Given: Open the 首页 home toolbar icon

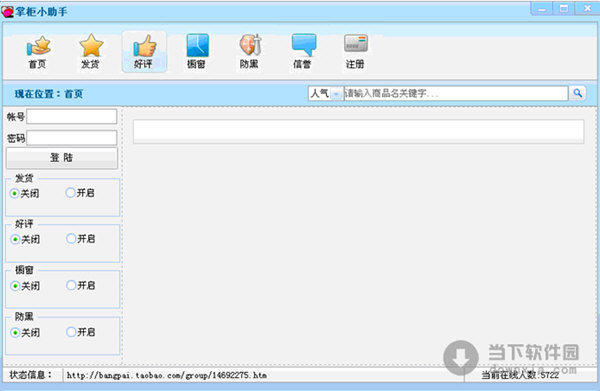Looking at the screenshot, I should [38, 52].
